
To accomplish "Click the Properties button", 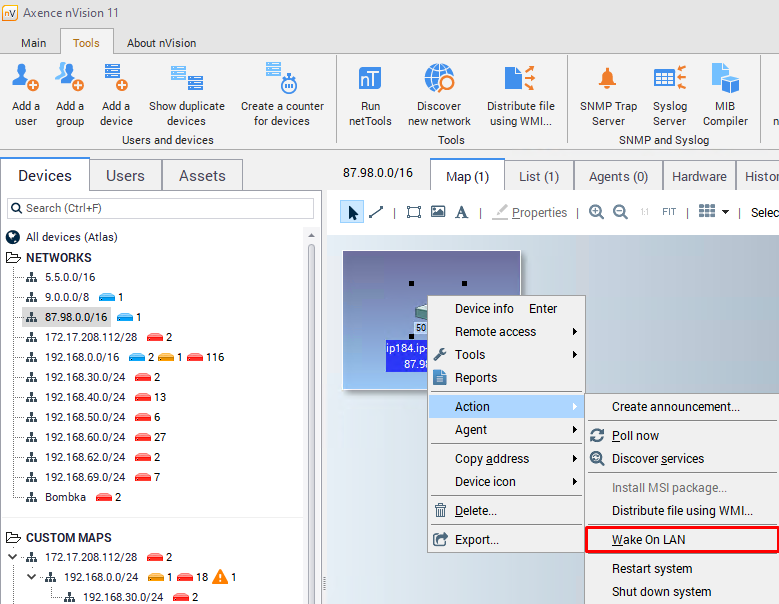I will (x=530, y=212).
